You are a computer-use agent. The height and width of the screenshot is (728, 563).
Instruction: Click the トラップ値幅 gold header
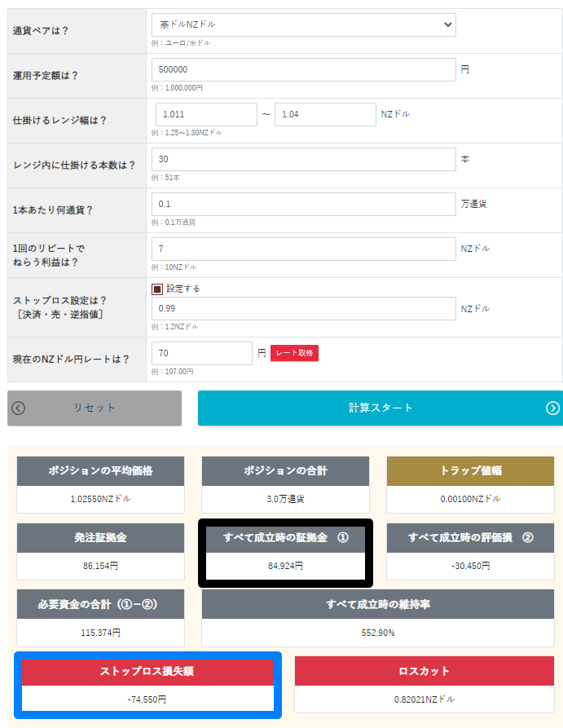(470, 470)
